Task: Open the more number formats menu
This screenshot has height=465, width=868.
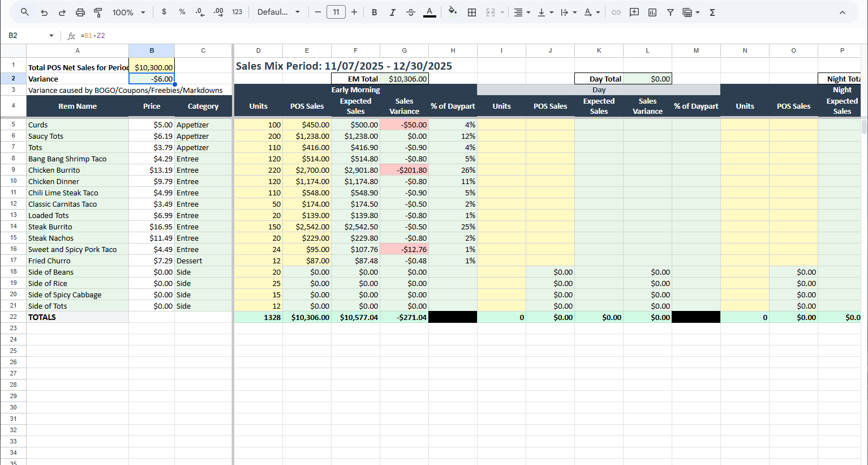Action: click(237, 12)
